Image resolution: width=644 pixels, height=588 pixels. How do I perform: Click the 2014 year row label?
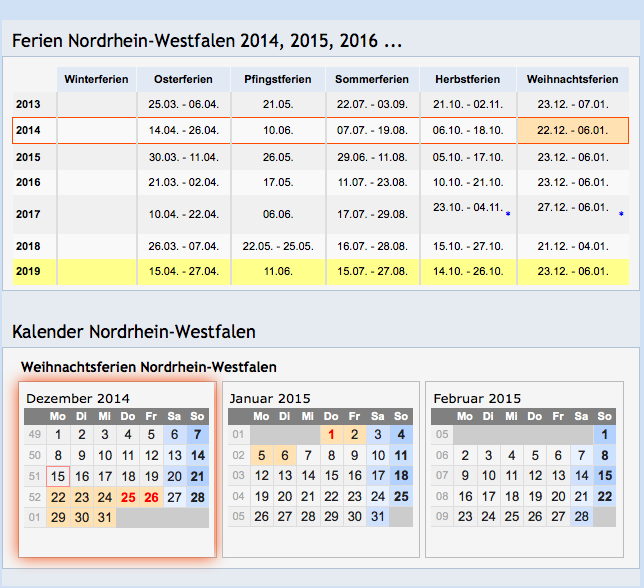28,131
